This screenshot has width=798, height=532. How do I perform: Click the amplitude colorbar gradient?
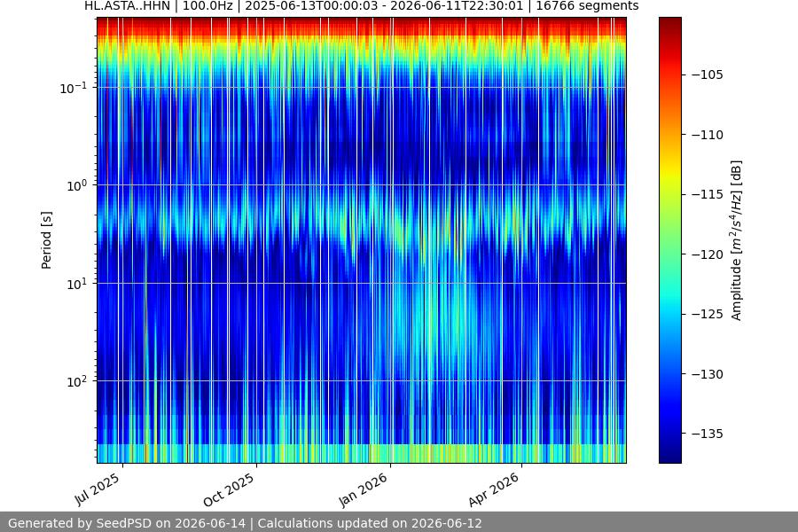click(x=669, y=240)
